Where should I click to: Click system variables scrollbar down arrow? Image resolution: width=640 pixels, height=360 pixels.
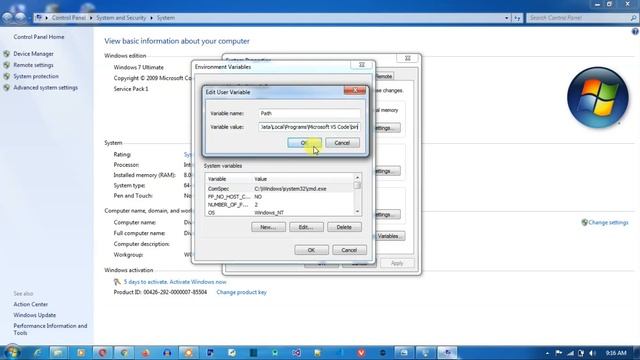click(357, 211)
